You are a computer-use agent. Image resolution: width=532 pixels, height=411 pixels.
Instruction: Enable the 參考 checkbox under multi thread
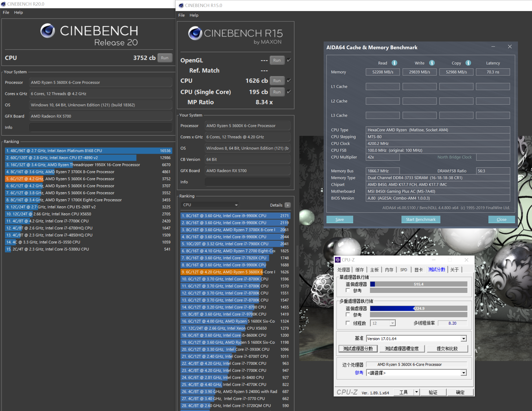348,315
